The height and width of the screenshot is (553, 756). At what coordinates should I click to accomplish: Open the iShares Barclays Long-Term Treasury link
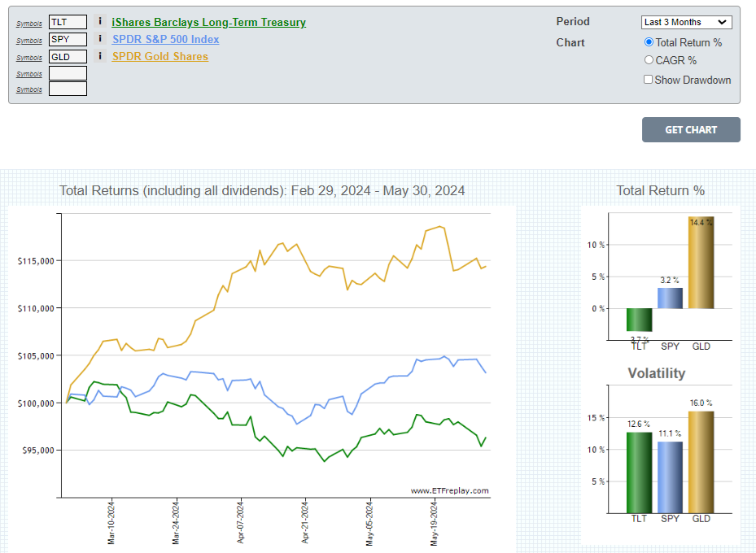208,23
